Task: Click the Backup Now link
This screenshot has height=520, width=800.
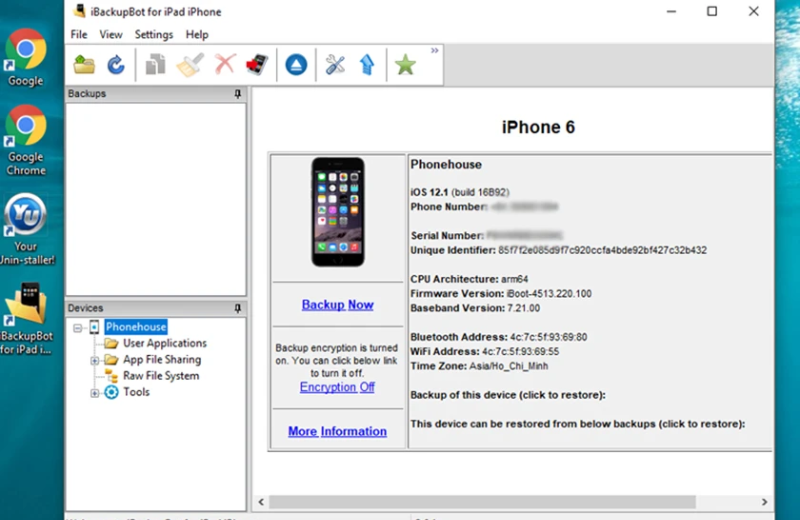Action: 337,305
